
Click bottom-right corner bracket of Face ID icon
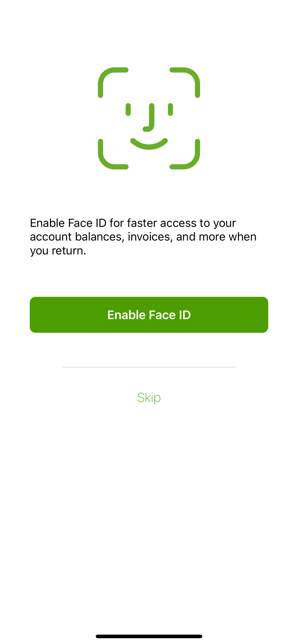pos(185,154)
